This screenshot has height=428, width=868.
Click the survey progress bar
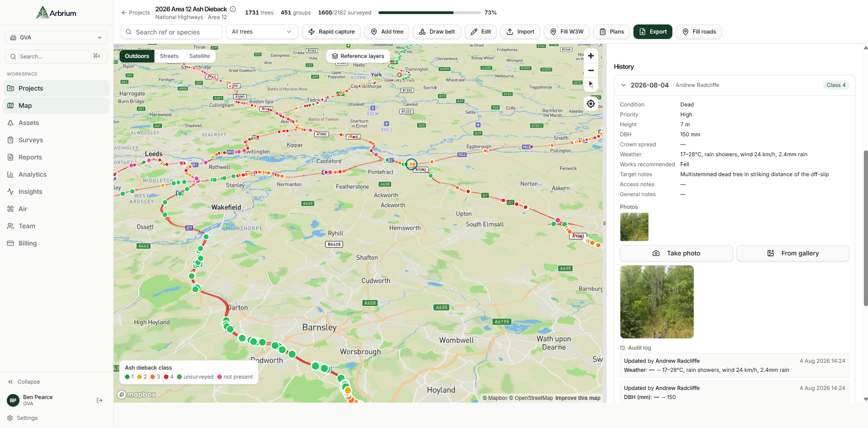(429, 13)
